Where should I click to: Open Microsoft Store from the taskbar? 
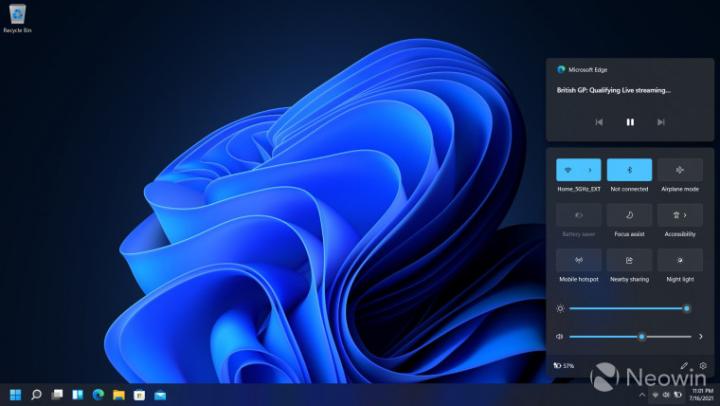[x=140, y=395]
